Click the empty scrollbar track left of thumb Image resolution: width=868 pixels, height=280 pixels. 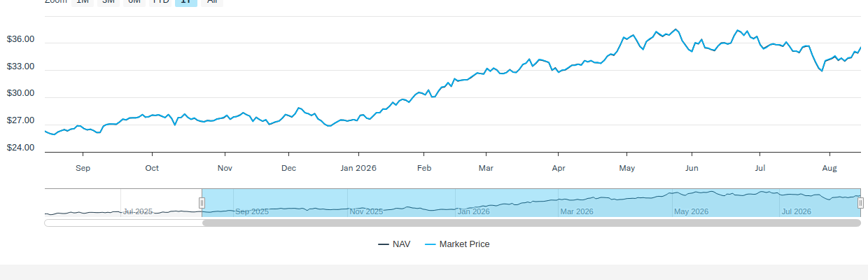(123, 223)
